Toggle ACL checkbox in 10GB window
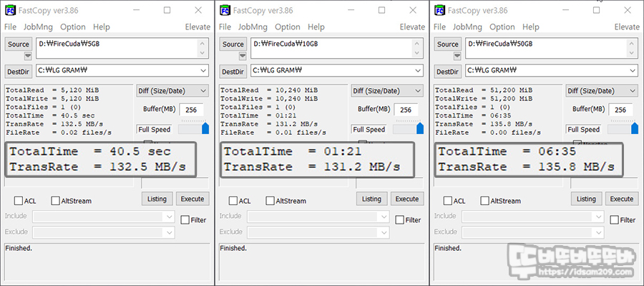The width and height of the screenshot is (644, 286). tap(233, 201)
